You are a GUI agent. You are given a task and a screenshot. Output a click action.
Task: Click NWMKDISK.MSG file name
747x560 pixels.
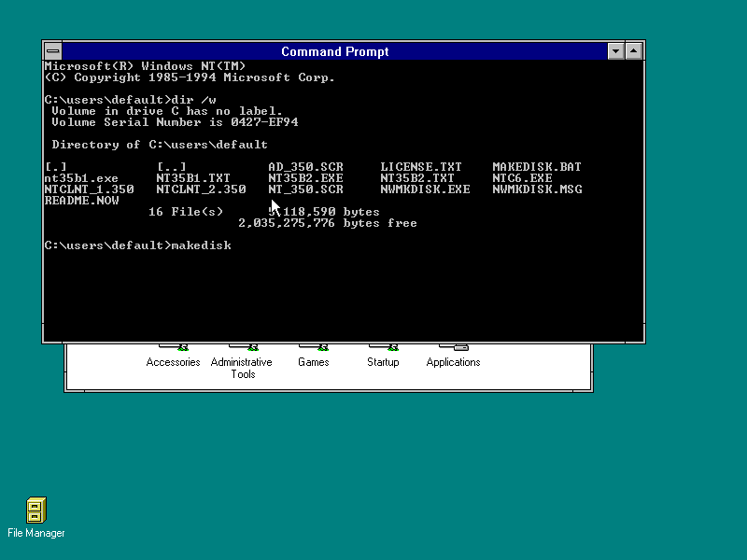coord(537,189)
